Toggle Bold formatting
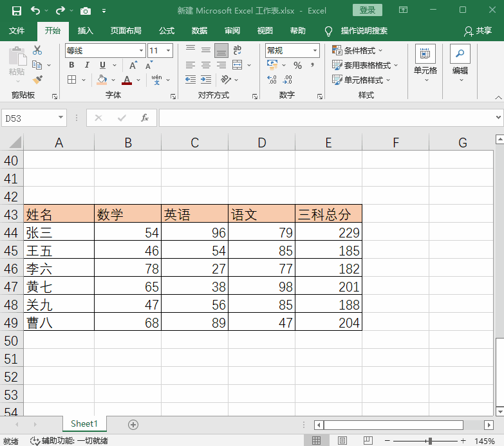Image resolution: width=504 pixels, height=446 pixels. coord(71,65)
